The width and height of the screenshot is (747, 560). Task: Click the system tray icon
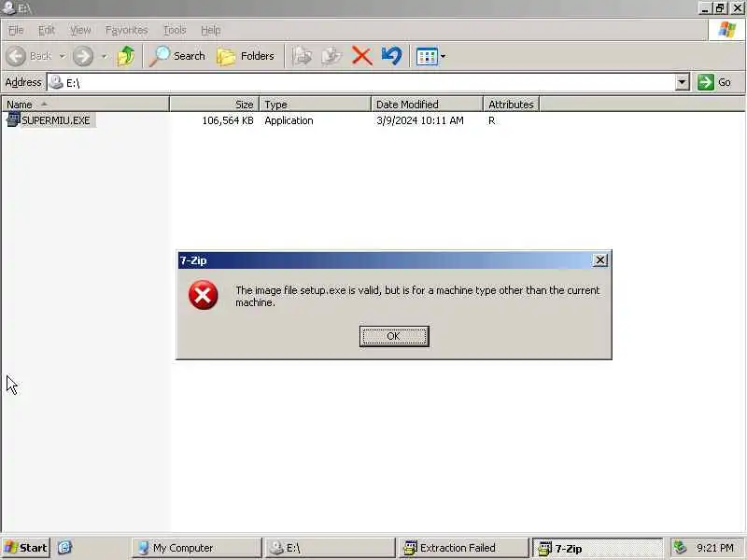click(x=680, y=547)
